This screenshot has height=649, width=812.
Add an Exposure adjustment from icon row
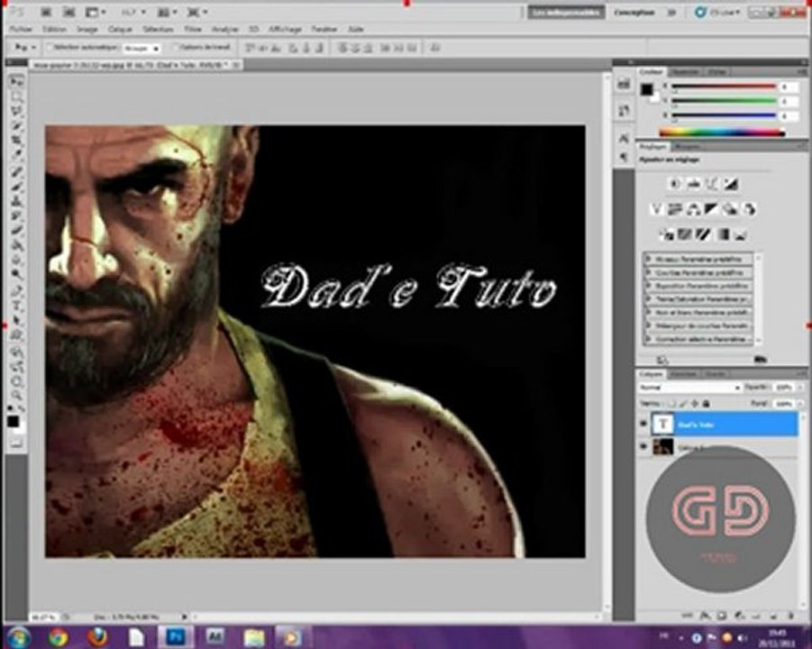point(731,183)
